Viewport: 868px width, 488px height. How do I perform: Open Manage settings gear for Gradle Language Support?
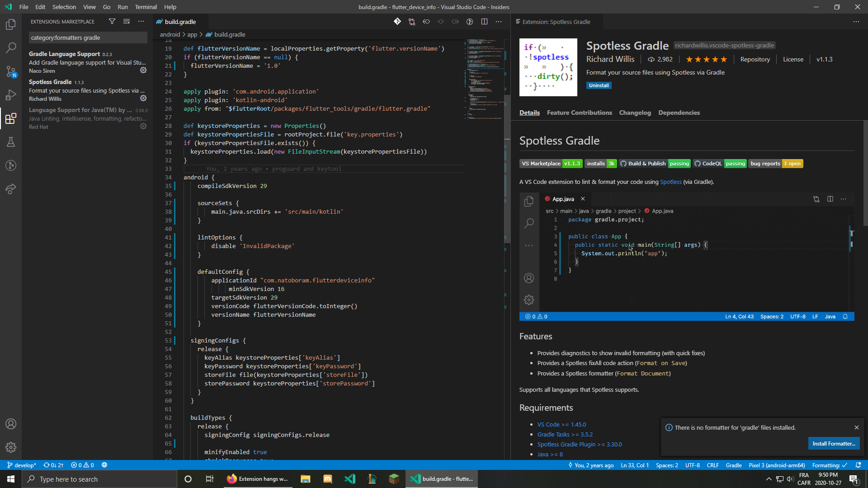[143, 70]
